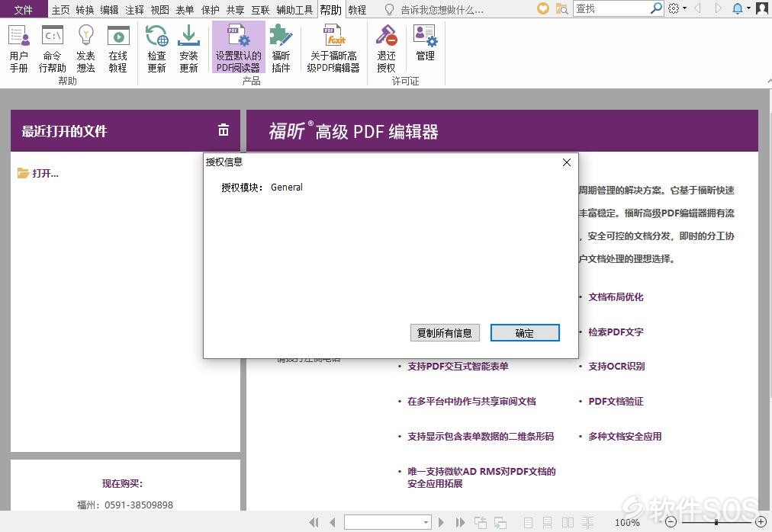The width and height of the screenshot is (772, 532).
Task: Click the 多种文档安全应用 feature link
Action: click(625, 436)
